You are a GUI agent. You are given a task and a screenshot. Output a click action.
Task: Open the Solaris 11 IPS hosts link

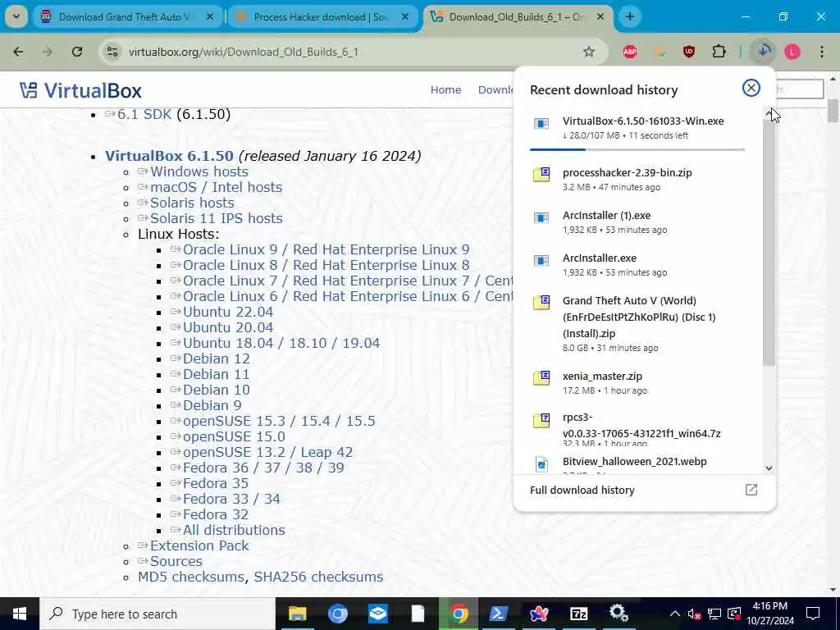pyautogui.click(x=216, y=218)
